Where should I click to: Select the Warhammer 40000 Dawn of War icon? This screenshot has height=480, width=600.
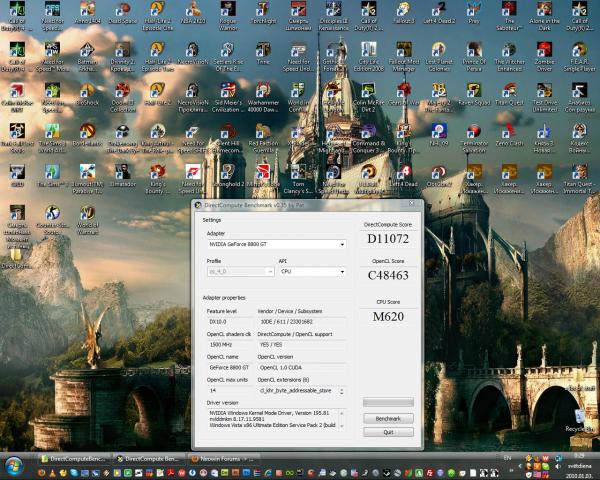tap(263, 98)
